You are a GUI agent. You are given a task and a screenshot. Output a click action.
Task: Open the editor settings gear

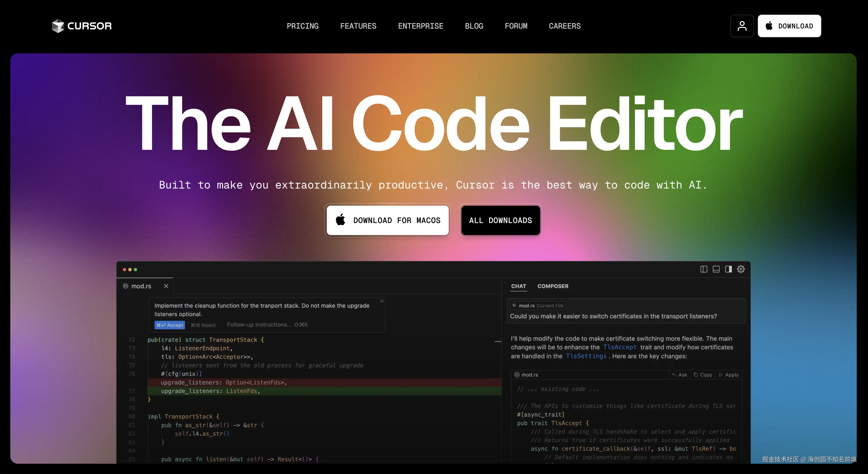(741, 269)
